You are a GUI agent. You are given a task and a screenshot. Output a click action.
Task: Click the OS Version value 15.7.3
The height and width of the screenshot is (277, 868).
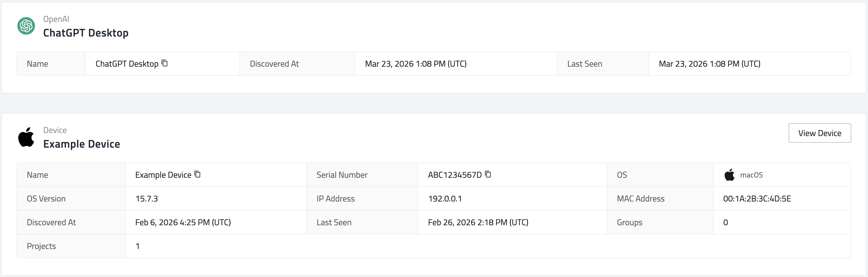coord(147,199)
